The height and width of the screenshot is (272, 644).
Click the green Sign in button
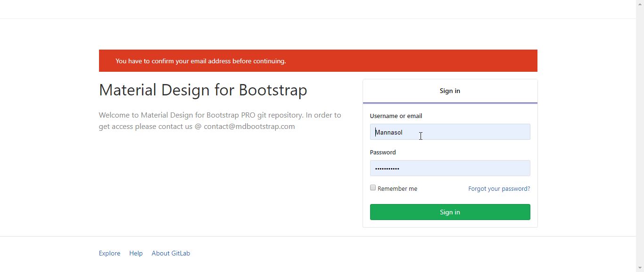450,212
